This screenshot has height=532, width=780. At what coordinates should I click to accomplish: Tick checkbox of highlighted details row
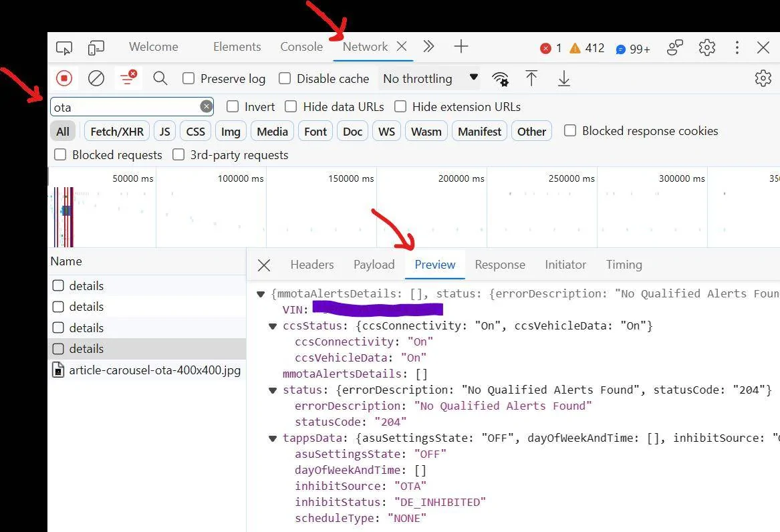click(58, 349)
